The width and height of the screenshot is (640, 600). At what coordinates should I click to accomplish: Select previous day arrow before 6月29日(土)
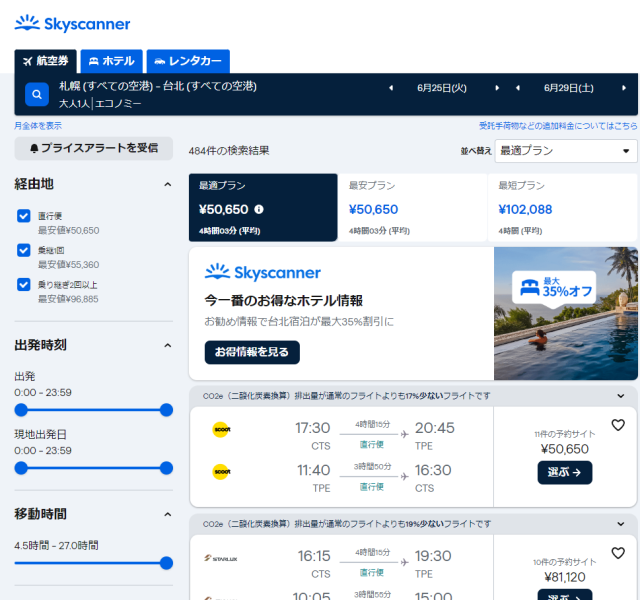point(517,88)
